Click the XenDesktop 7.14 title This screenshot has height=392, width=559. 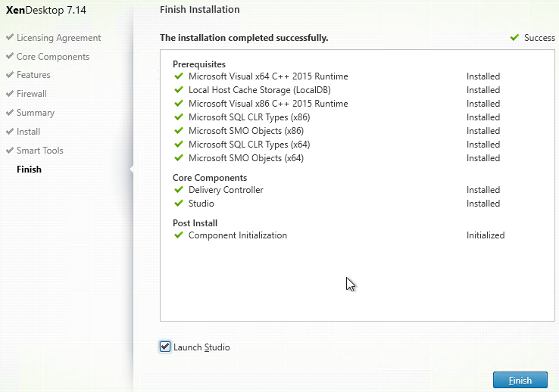tap(46, 10)
